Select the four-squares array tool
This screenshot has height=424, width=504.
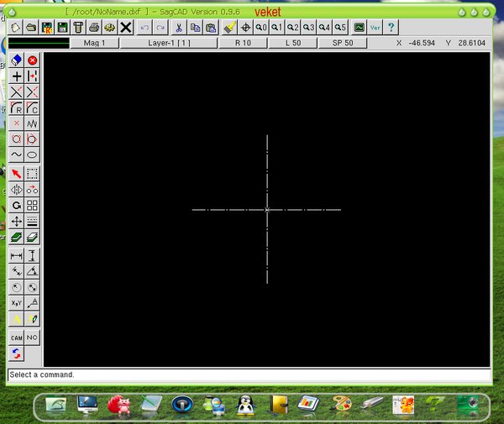32,205
